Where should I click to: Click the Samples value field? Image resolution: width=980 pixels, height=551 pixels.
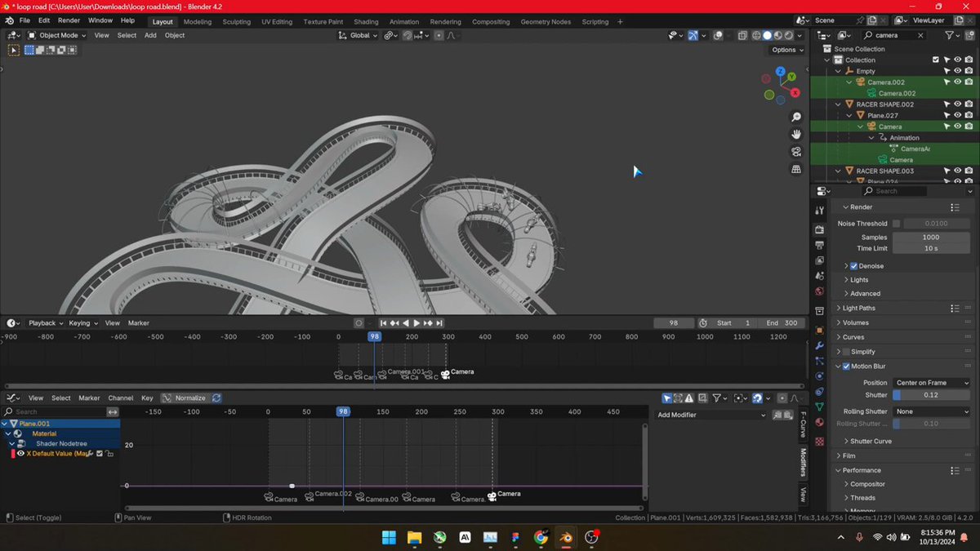(932, 238)
